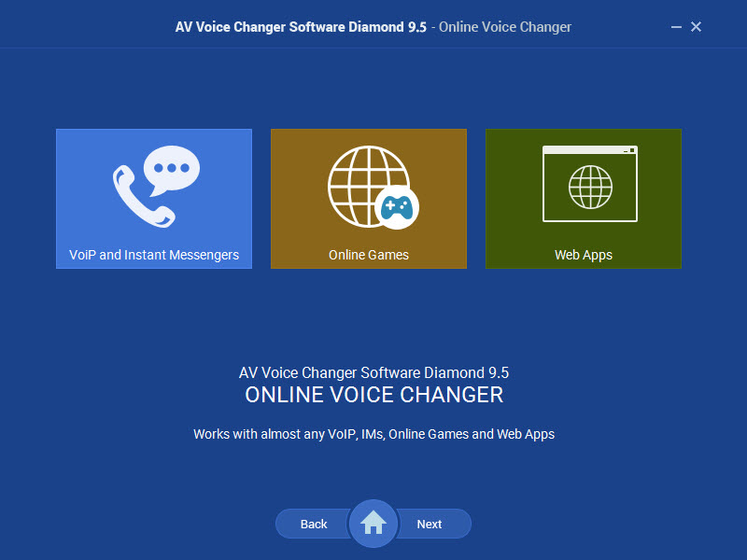747x560 pixels.
Task: Click the Online Voice Changer title bar subtitle
Action: point(505,27)
